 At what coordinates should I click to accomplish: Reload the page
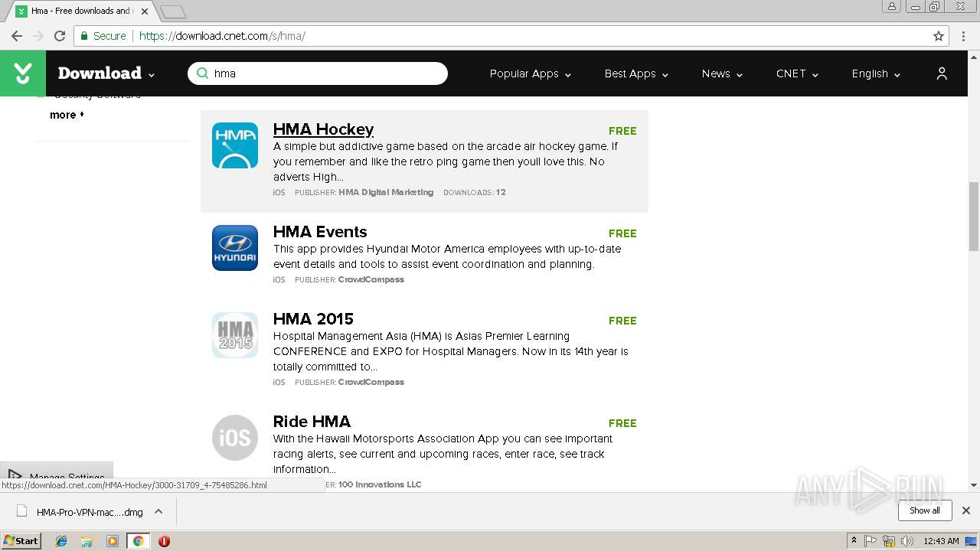tap(60, 36)
